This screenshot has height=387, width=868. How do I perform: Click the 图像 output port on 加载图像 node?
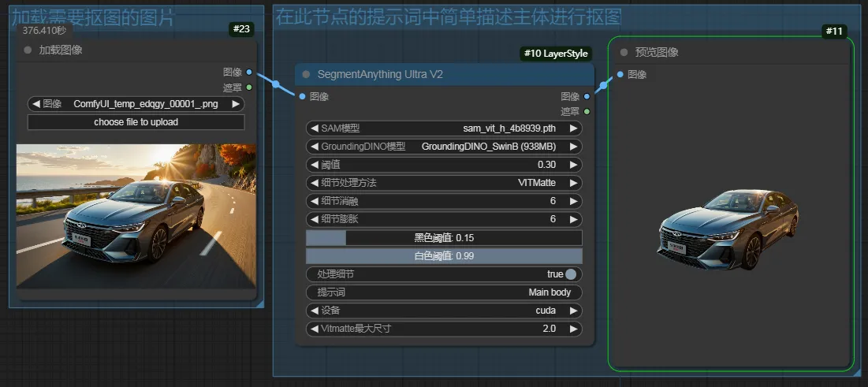click(x=249, y=72)
